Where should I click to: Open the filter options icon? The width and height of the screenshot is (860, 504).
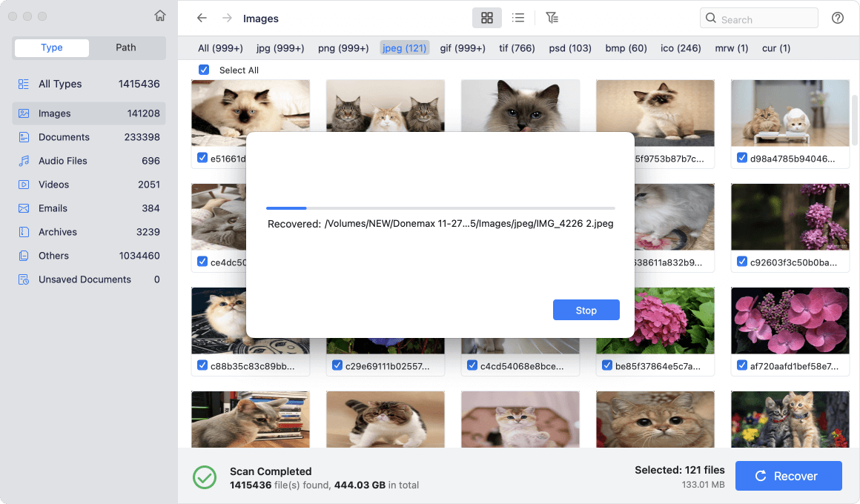pos(552,18)
